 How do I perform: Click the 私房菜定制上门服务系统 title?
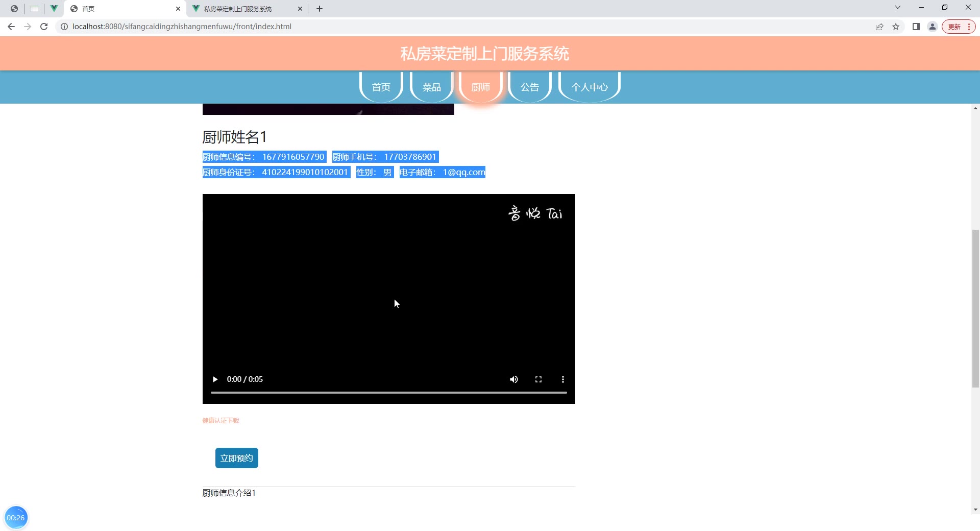tap(484, 54)
